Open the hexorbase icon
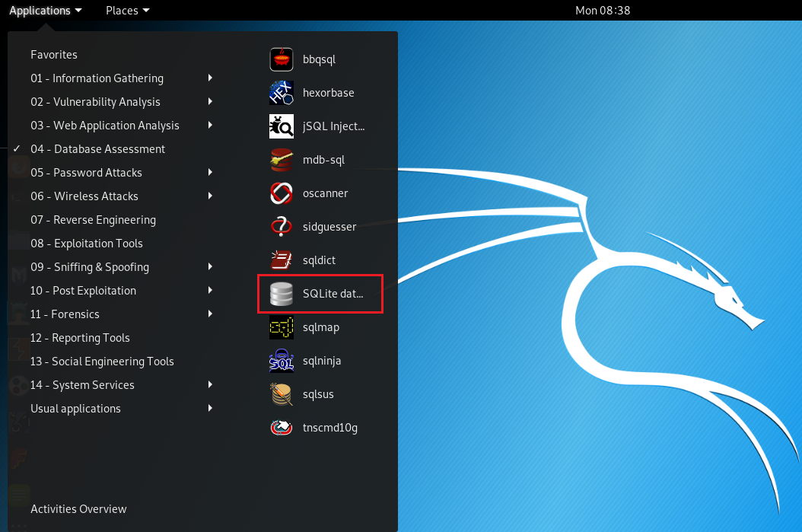The height and width of the screenshot is (532, 802). point(282,93)
